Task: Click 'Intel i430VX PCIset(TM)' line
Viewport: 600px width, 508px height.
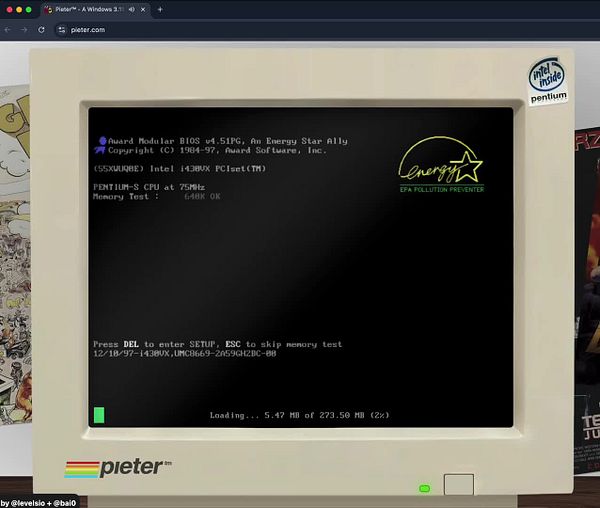Action: 180,169
